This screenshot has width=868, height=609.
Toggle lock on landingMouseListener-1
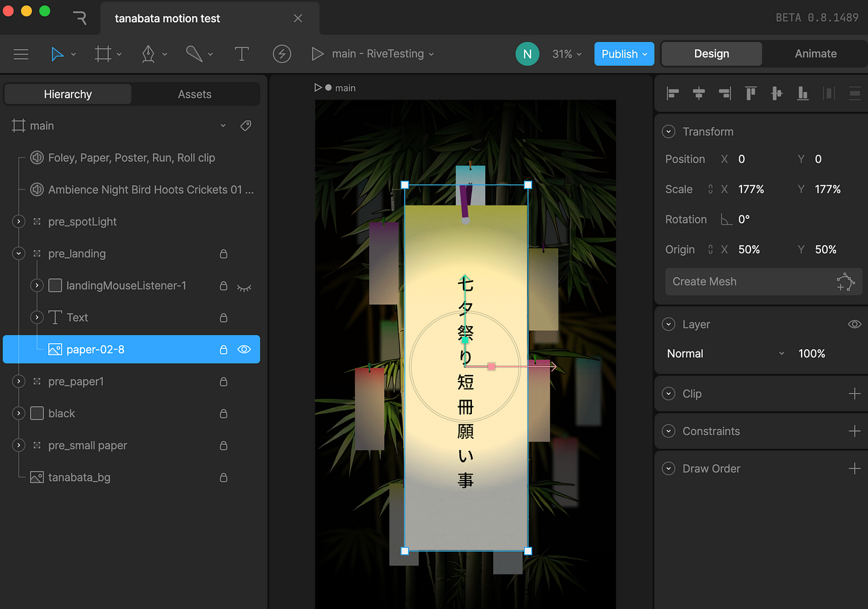[x=224, y=286]
